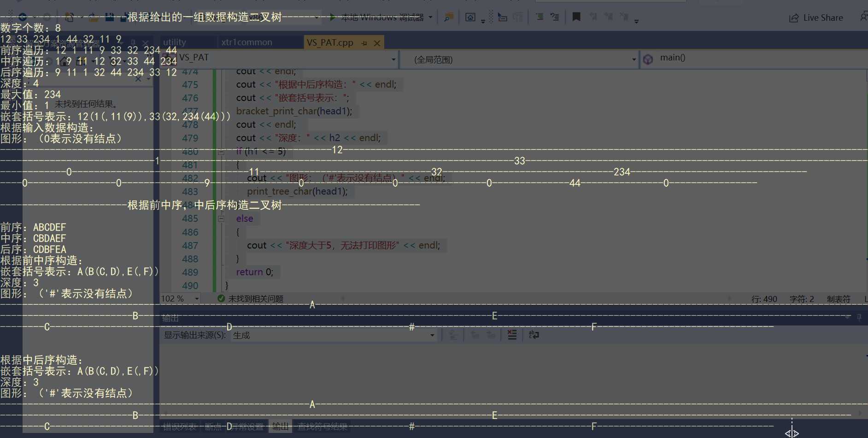This screenshot has height=438, width=868.
Task: Click the window snapshot toolbar icon
Action: 470,18
